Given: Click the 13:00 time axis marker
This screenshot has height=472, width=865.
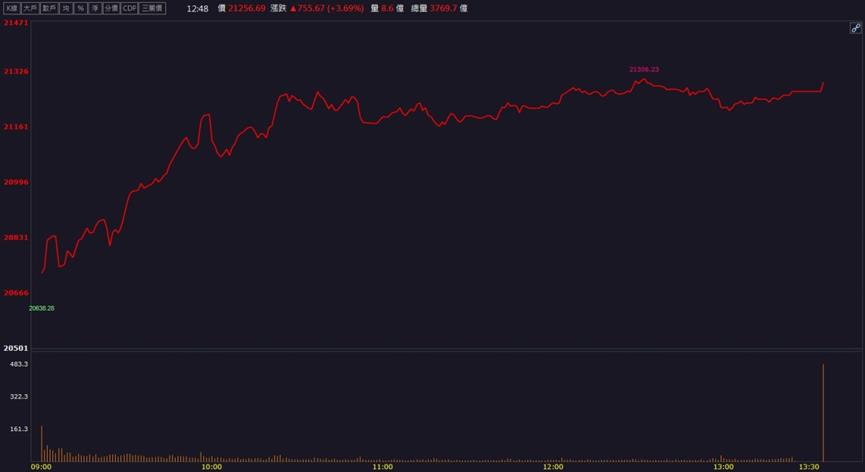Looking at the screenshot, I should [723, 467].
